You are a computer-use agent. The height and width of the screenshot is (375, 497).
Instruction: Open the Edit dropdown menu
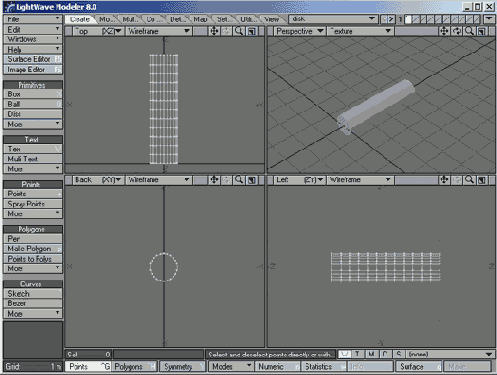coord(33,29)
